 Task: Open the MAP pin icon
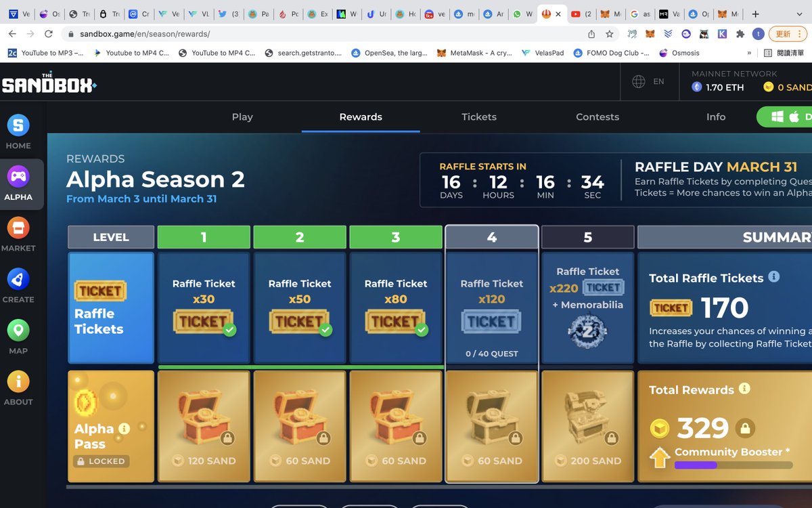click(18, 331)
